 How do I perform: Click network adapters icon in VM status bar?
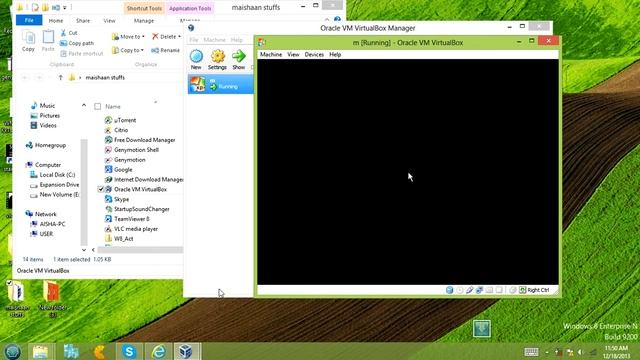(479, 290)
